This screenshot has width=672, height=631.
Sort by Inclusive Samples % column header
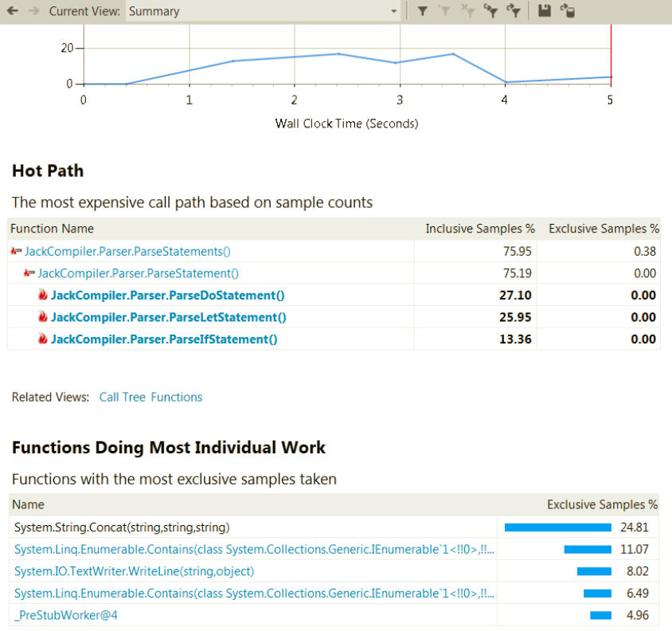479,229
